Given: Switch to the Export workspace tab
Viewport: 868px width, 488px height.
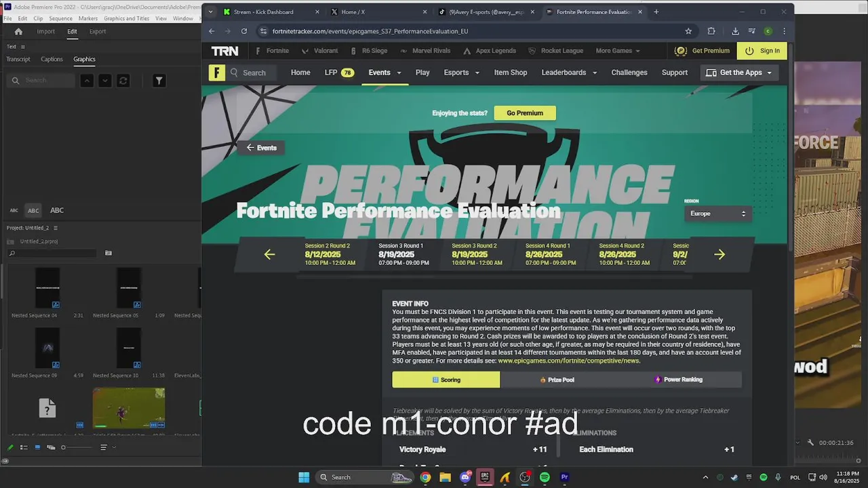Looking at the screenshot, I should (98, 31).
